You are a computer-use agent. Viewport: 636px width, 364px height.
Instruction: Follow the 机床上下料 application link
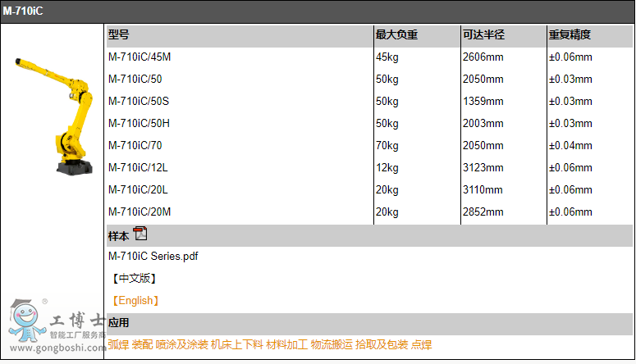pyautogui.click(x=237, y=345)
